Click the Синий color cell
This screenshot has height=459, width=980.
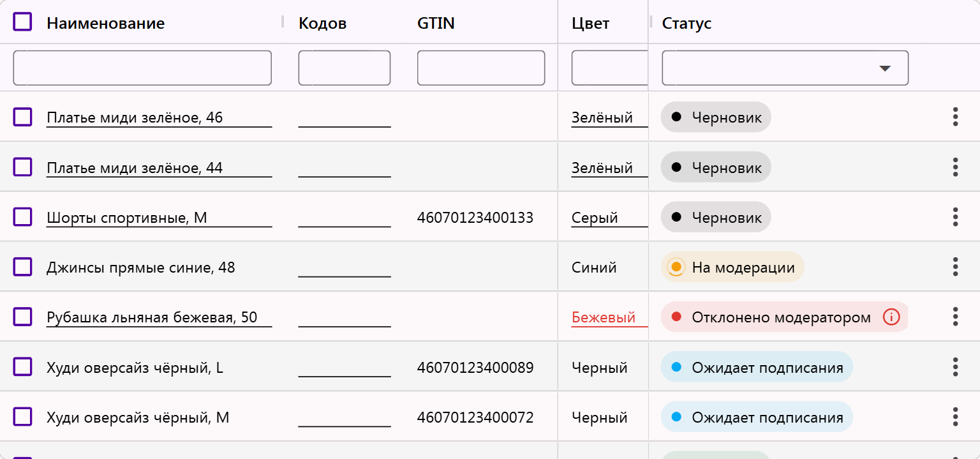coord(594,267)
